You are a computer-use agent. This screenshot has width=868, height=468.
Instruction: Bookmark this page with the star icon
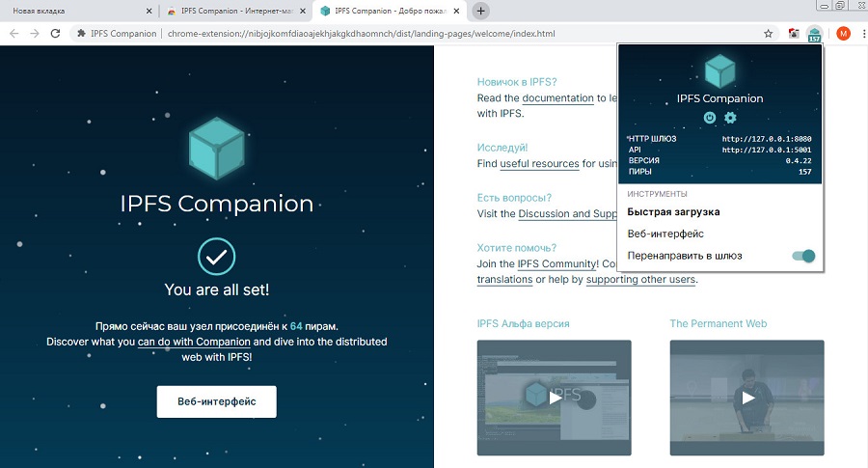point(768,34)
